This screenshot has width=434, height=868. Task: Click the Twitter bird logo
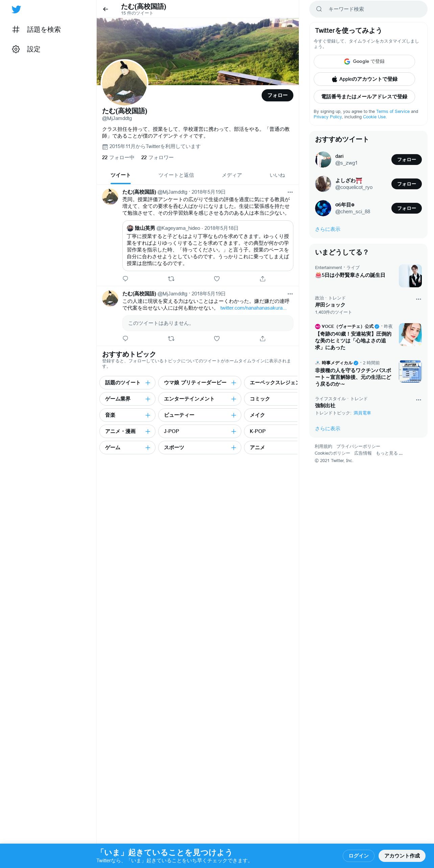[16, 9]
